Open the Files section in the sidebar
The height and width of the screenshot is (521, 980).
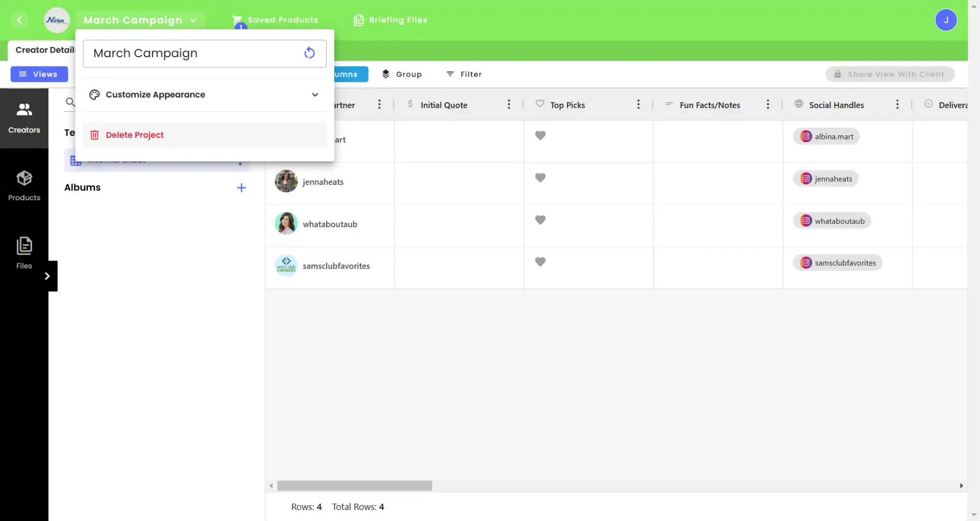tap(23, 252)
